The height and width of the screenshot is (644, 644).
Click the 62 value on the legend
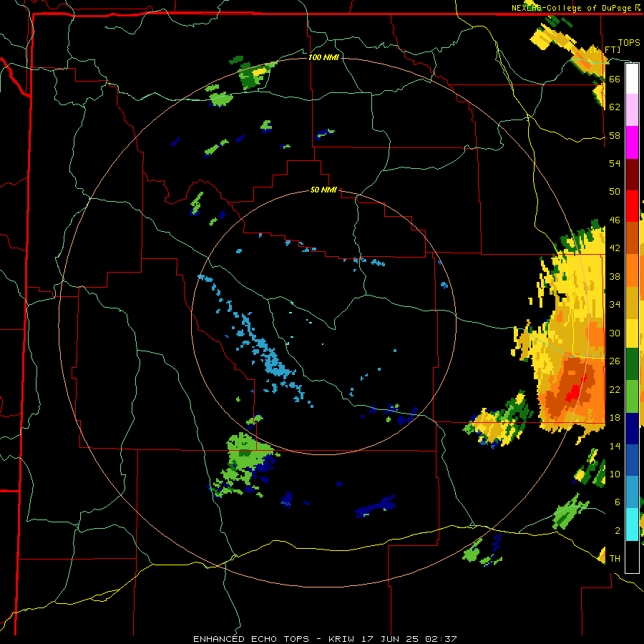point(615,107)
